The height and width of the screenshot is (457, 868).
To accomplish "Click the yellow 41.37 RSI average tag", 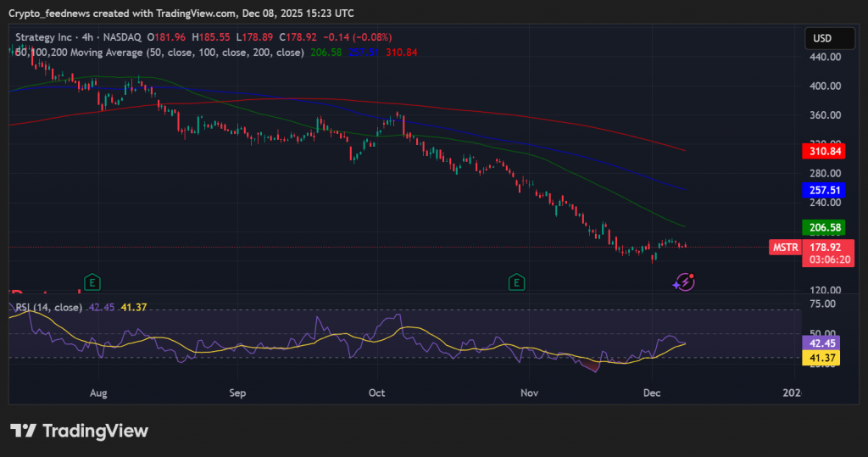I will click(x=821, y=359).
